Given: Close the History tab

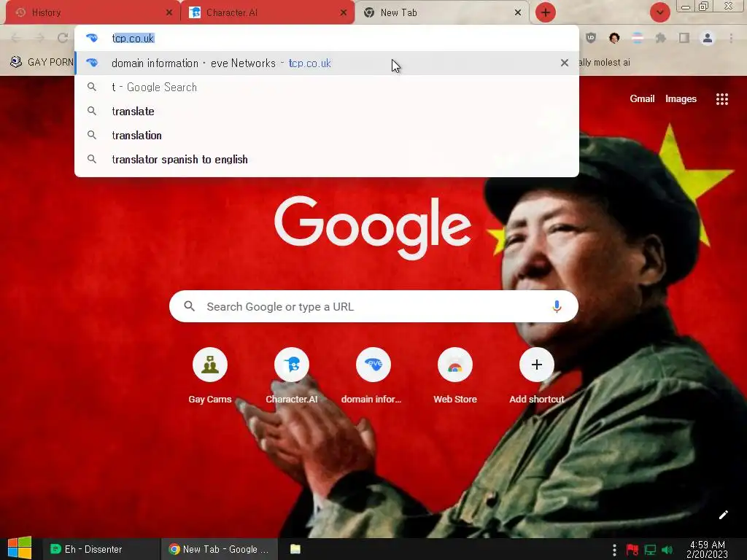Looking at the screenshot, I should pyautogui.click(x=169, y=13).
